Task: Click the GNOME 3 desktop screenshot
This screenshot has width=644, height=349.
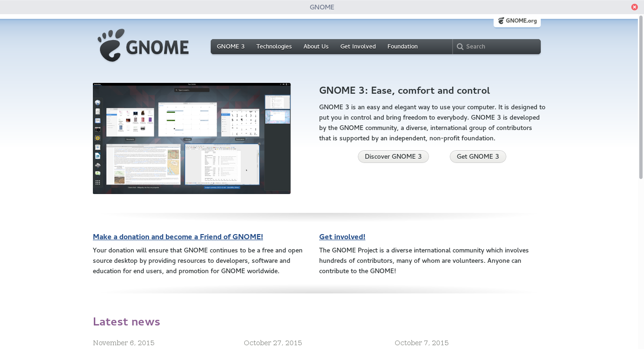Action: (x=192, y=138)
